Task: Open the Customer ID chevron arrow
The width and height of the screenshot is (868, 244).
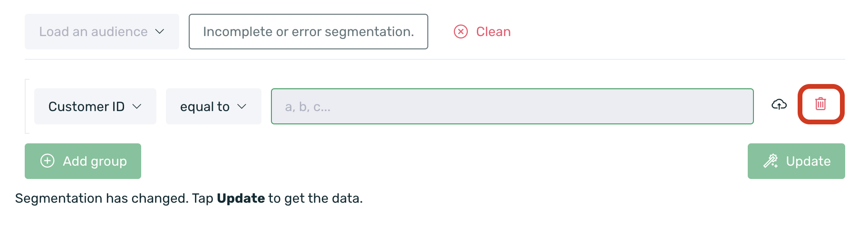Action: pyautogui.click(x=137, y=106)
